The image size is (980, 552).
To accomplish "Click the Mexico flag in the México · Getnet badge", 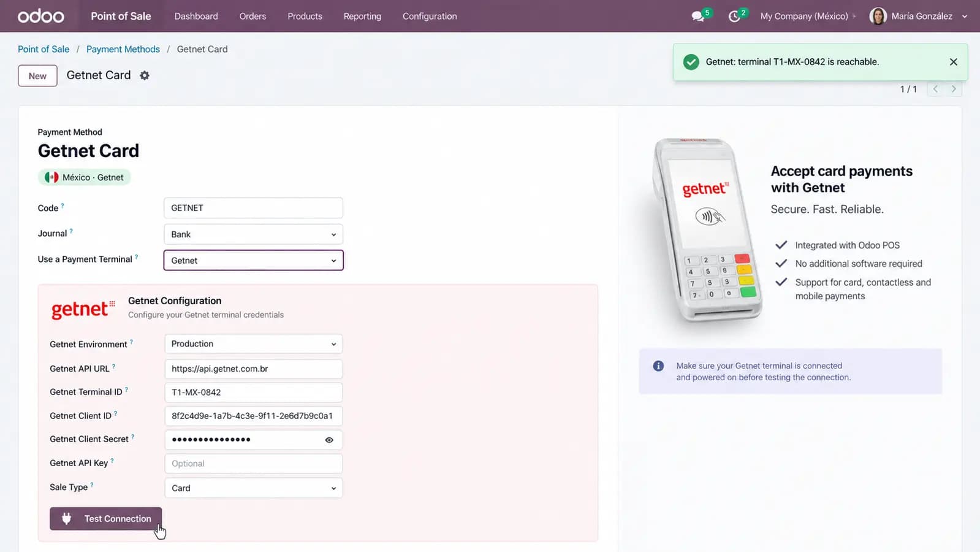I will coord(51,177).
